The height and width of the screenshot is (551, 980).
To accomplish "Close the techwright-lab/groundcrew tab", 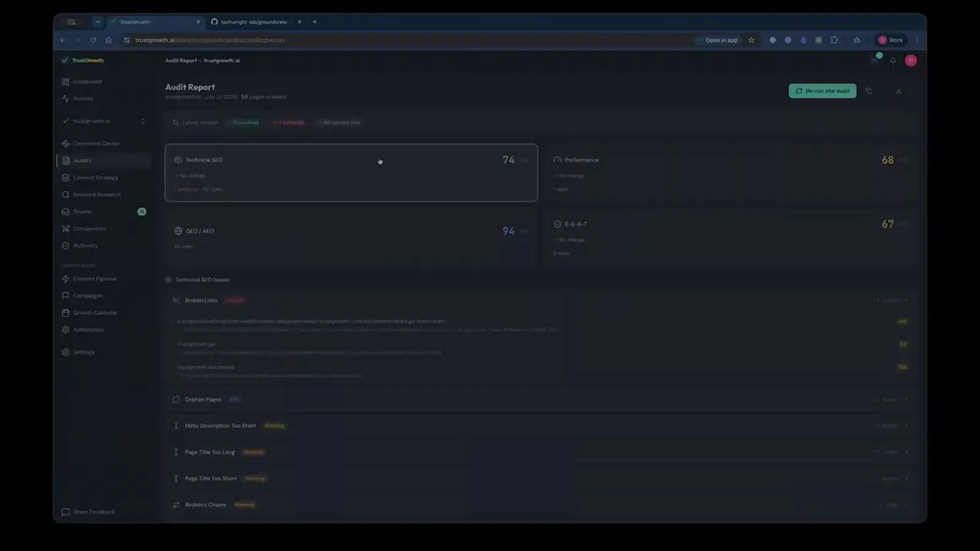I will click(300, 22).
